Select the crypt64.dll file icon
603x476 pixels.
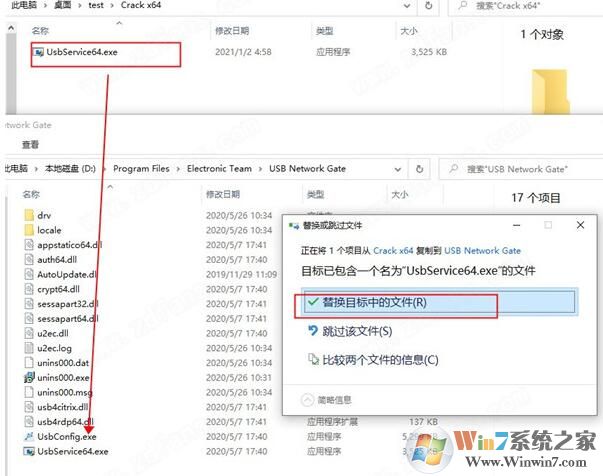pyautogui.click(x=29, y=289)
